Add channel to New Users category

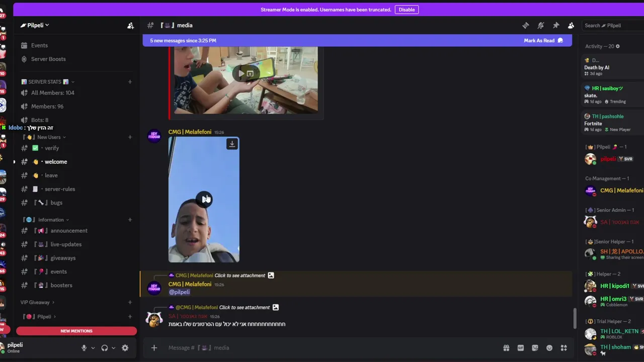pyautogui.click(x=130, y=137)
